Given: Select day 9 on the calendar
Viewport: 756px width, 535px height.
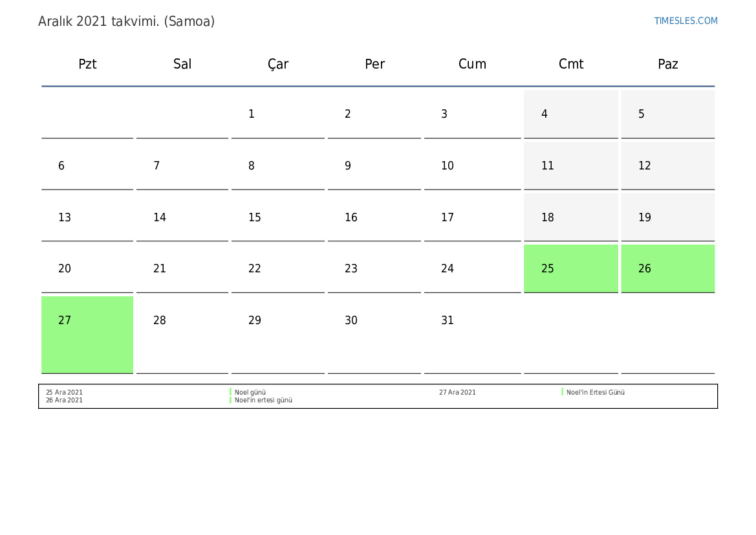Looking at the screenshot, I should [348, 166].
